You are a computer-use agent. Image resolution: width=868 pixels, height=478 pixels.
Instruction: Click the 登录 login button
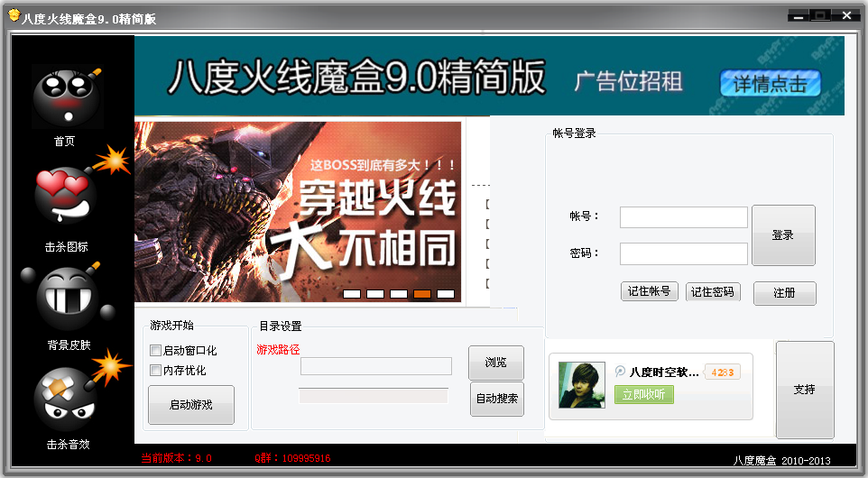click(783, 235)
